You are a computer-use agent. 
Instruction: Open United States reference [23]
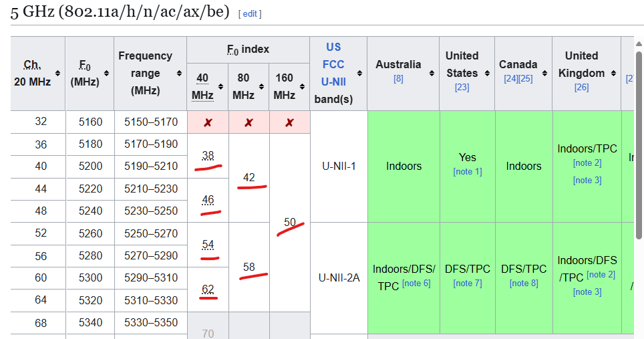coord(462,87)
